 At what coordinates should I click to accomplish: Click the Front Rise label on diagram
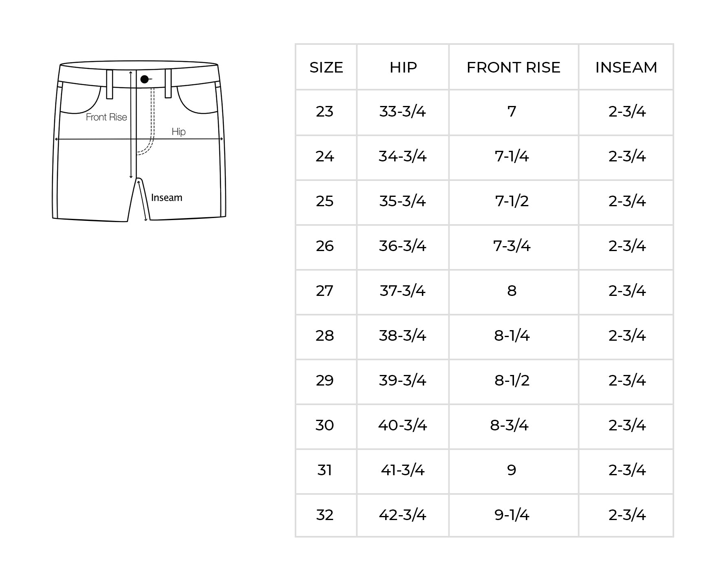coord(106,117)
